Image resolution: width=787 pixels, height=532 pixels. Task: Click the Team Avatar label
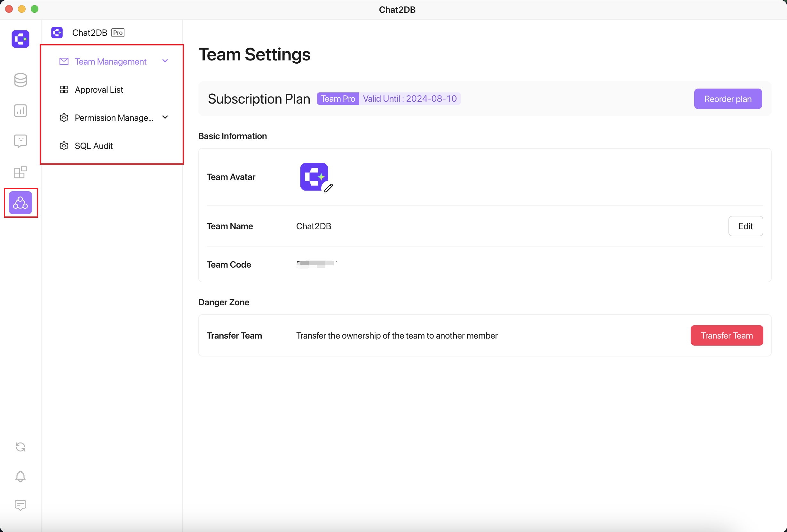pos(231,177)
